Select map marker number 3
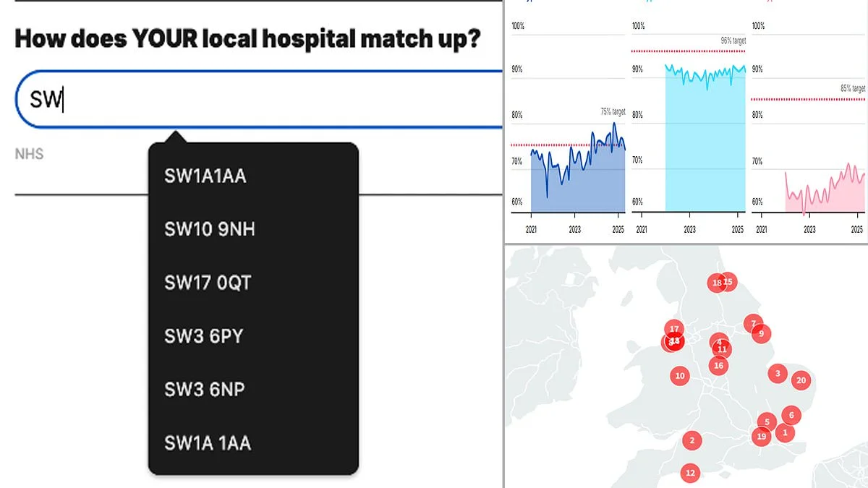 [x=778, y=374]
